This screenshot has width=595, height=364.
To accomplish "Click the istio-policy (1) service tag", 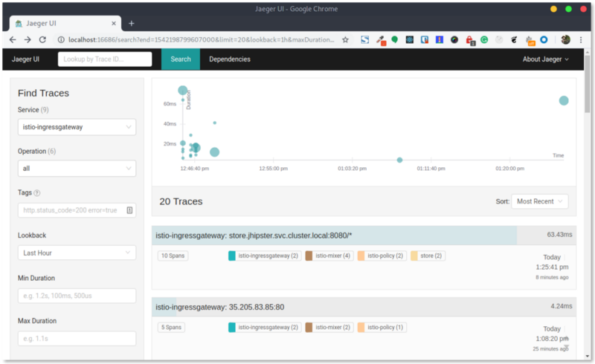I will pyautogui.click(x=381, y=327).
